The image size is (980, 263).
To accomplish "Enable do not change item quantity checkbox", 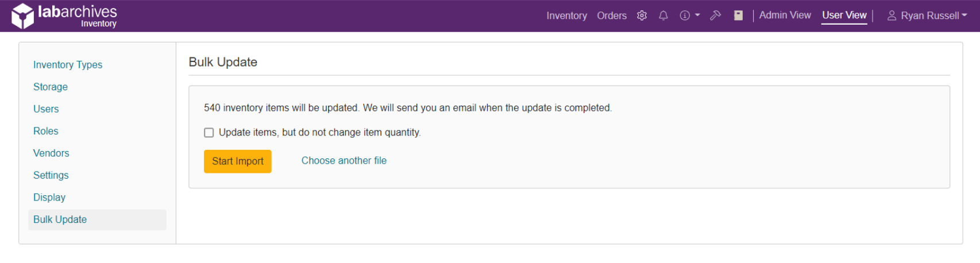I will pos(209,133).
